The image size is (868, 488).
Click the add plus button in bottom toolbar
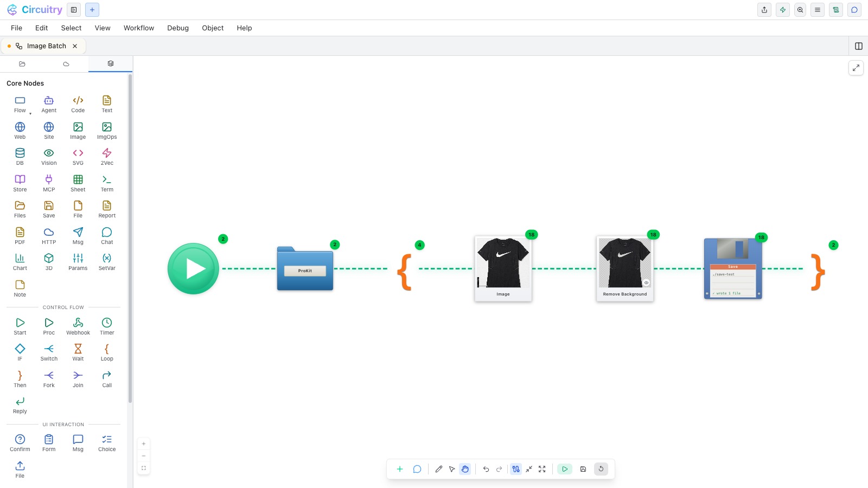400,469
